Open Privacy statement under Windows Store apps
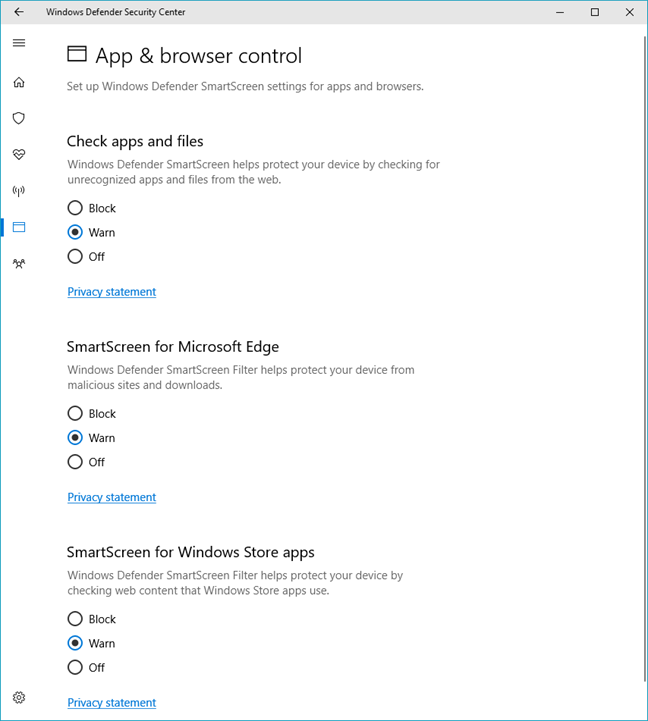Image resolution: width=648 pixels, height=721 pixels. pos(112,703)
